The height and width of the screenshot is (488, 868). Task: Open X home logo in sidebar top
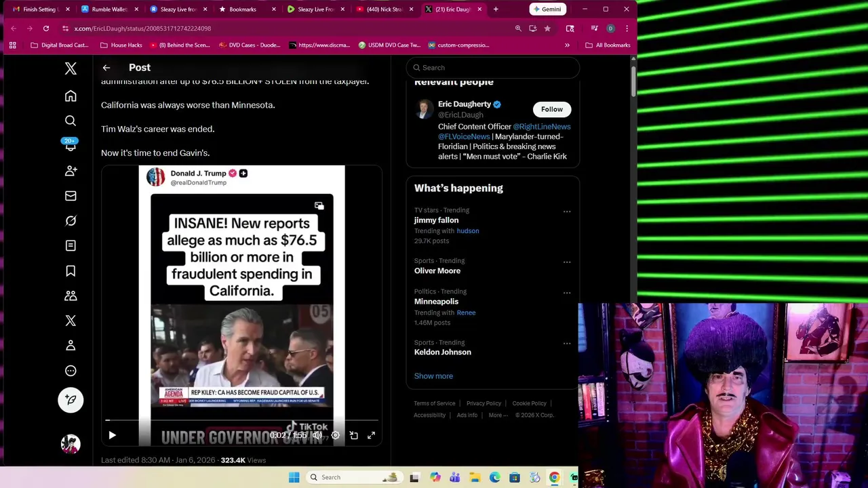pos(71,68)
